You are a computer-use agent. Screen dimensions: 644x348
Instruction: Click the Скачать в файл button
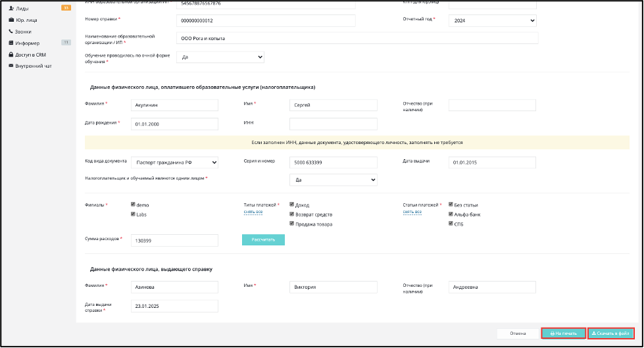pos(610,334)
